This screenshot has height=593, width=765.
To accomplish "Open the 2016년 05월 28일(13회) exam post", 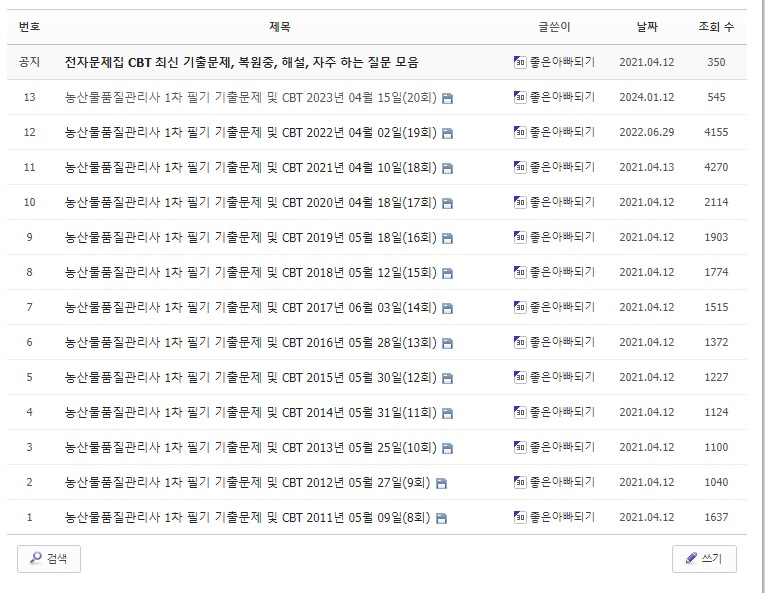I will 250,343.
